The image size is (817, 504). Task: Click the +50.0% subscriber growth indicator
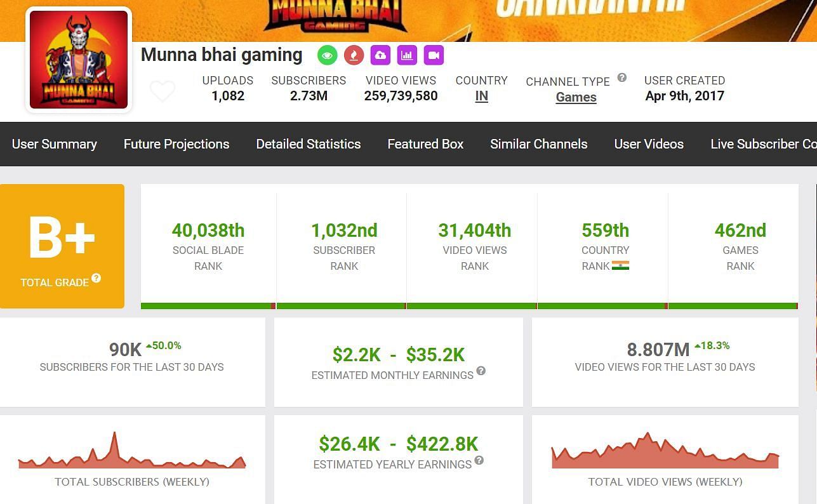click(163, 346)
